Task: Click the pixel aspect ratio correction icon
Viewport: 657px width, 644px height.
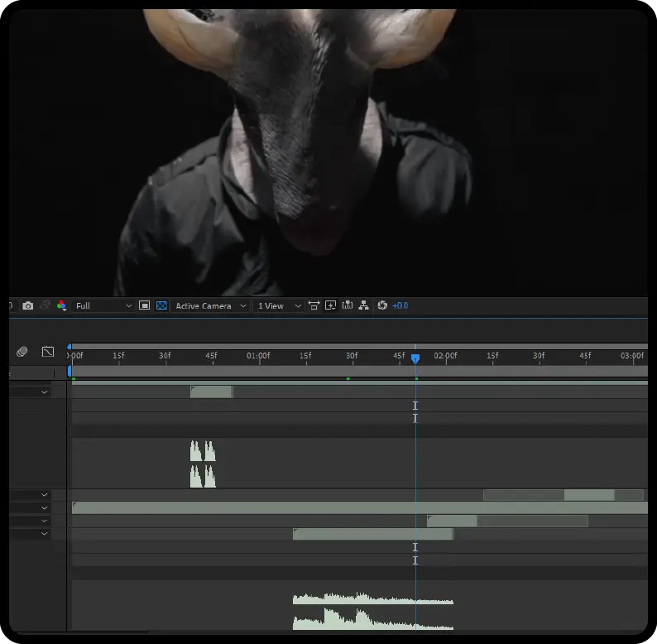Action: coord(314,305)
